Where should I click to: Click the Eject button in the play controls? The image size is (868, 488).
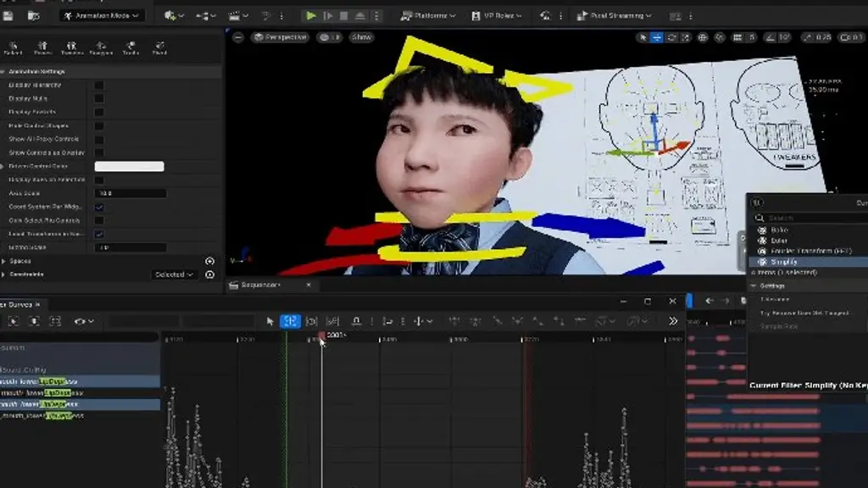coord(359,15)
